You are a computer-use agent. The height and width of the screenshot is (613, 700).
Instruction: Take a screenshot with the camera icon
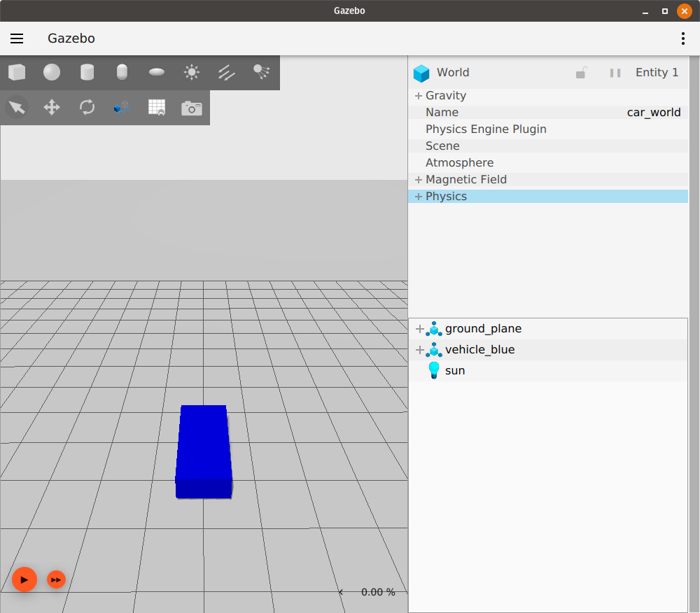point(192,108)
